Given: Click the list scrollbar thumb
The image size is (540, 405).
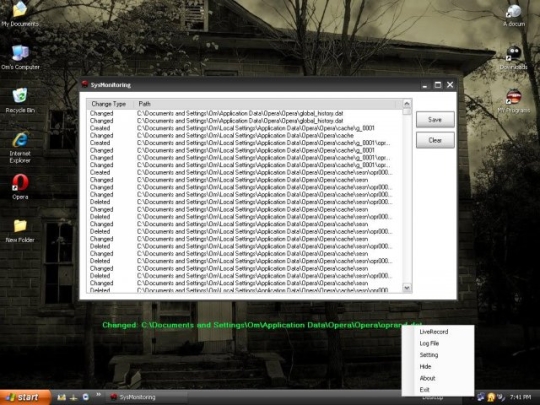Looking at the screenshot, I should [407, 111].
